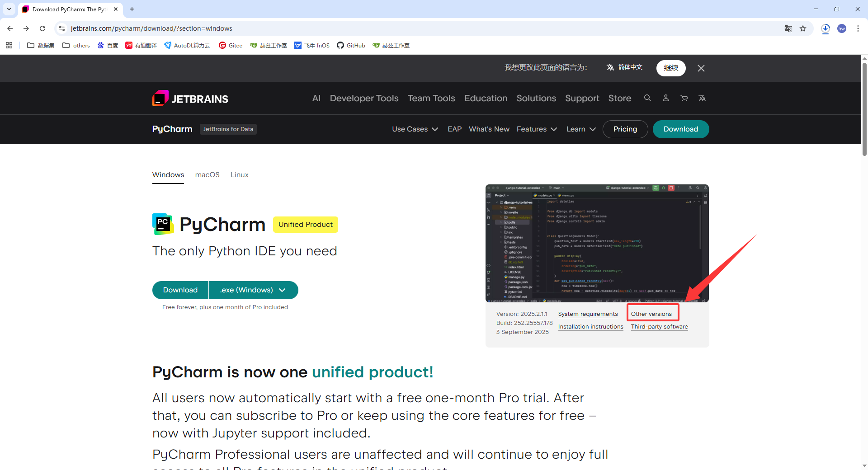Bookmark this page with the star icon

pos(803,28)
